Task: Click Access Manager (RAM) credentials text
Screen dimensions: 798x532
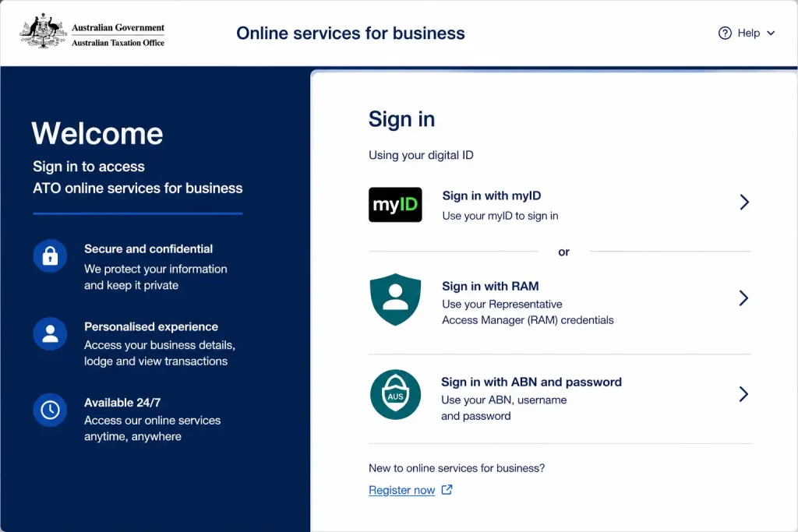Action: 528,320
